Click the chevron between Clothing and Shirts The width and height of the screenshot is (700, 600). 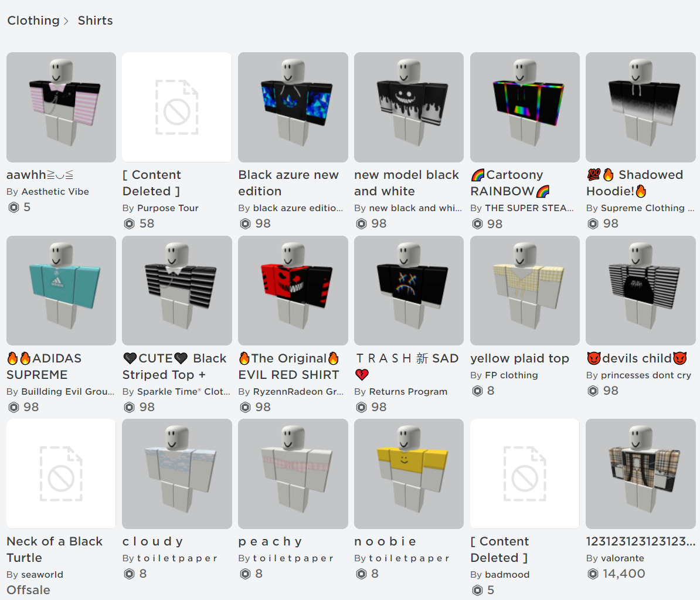[66, 21]
